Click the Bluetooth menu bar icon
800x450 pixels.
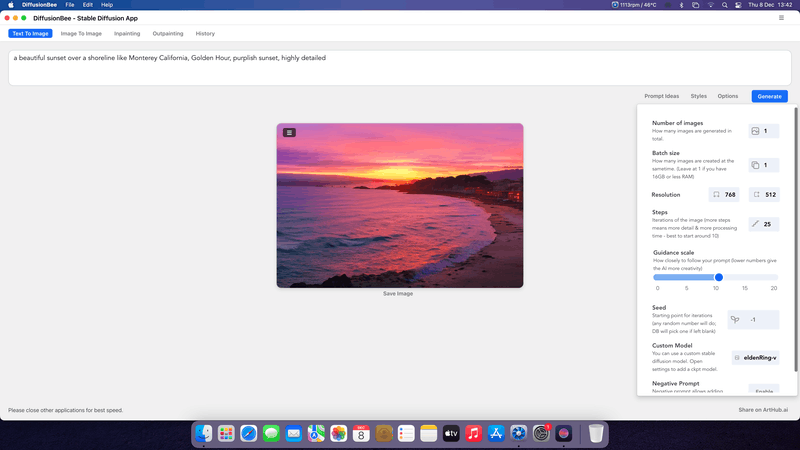(681, 5)
